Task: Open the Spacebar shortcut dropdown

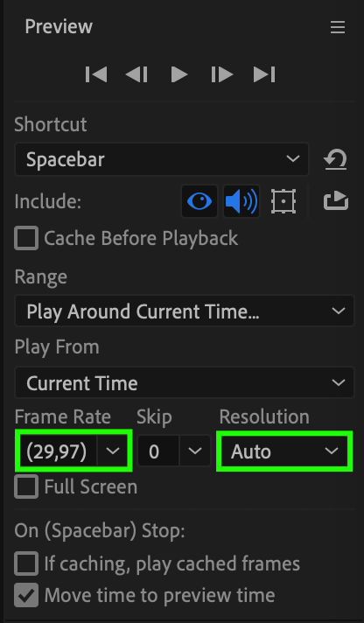Action: (162, 159)
